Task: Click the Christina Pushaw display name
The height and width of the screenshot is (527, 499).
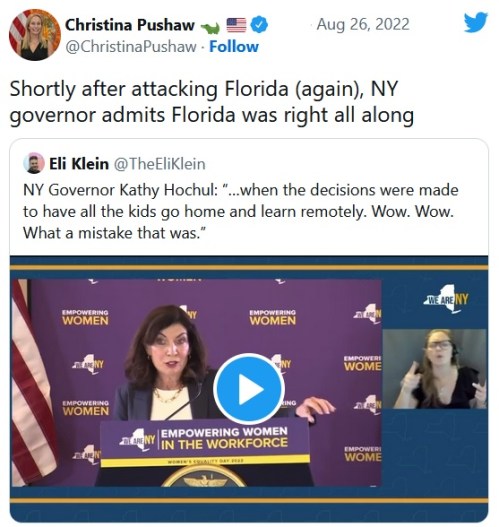Action: (x=130, y=25)
